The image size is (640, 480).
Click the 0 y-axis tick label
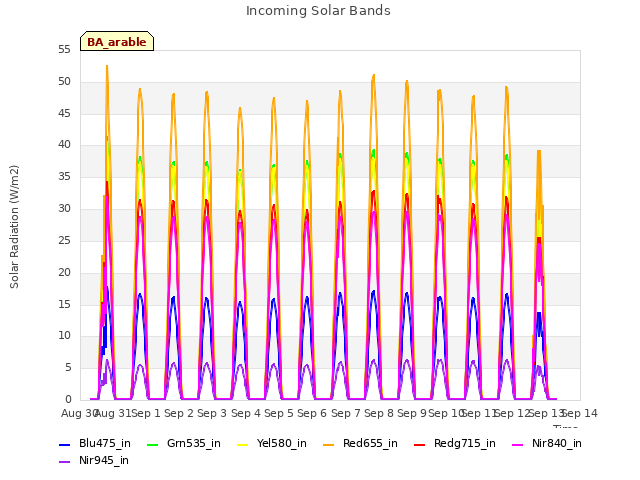click(68, 399)
